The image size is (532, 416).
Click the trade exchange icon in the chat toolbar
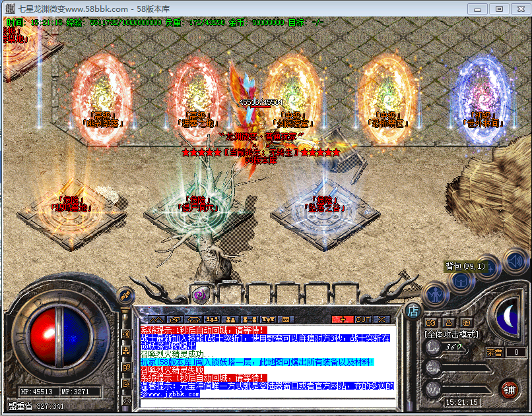point(176,319)
